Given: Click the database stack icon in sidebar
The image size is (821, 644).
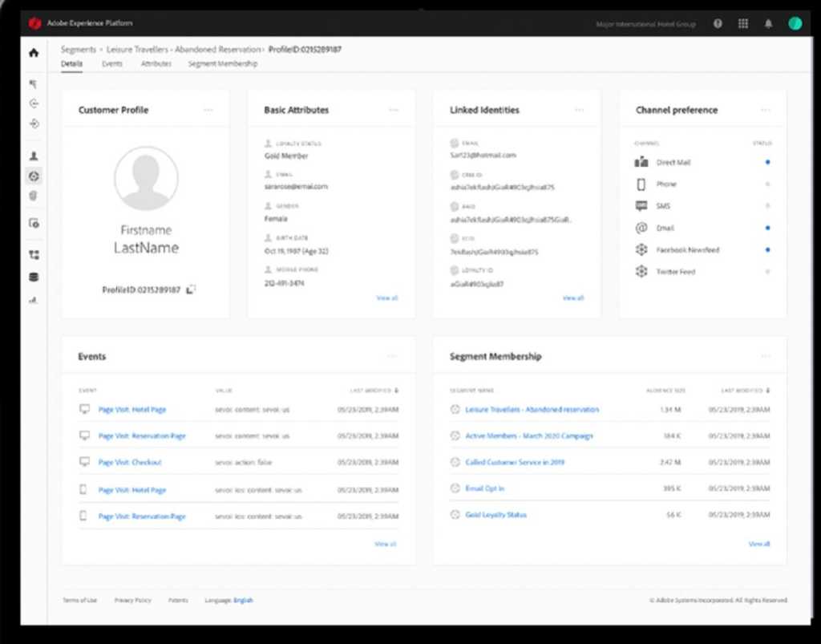Looking at the screenshot, I should 34,277.
